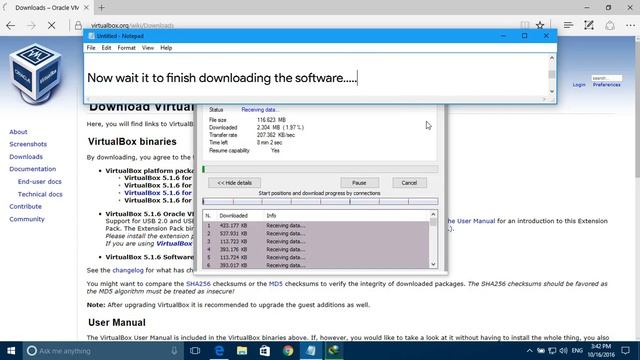
Task: Open Technical docs link
Action: (x=40, y=194)
